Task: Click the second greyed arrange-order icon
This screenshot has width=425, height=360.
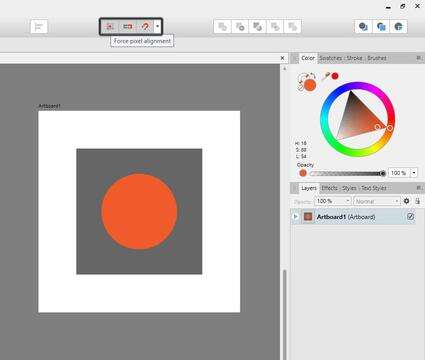Action: point(240,26)
